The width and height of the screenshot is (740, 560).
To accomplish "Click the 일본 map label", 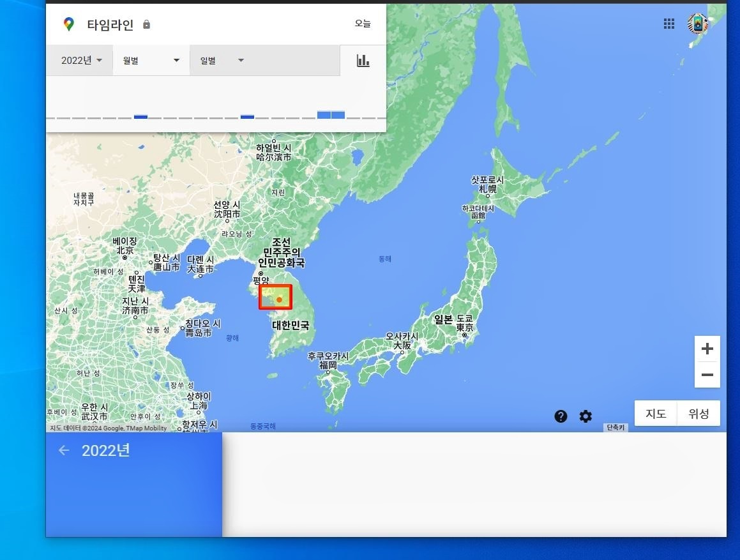I will point(443,320).
